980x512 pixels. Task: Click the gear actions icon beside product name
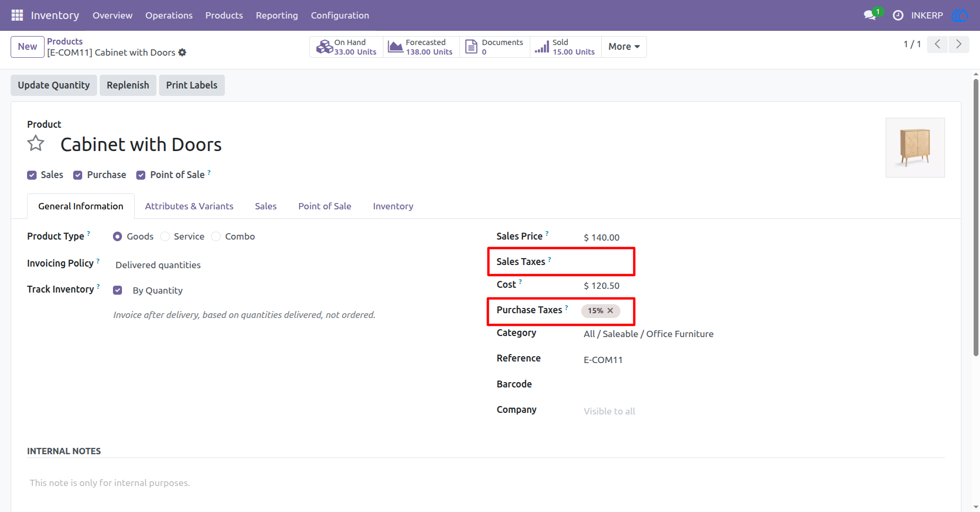click(182, 52)
